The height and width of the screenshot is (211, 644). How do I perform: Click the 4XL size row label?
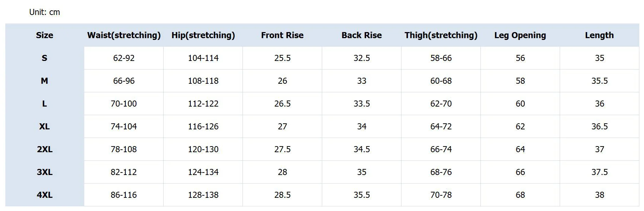click(45, 195)
